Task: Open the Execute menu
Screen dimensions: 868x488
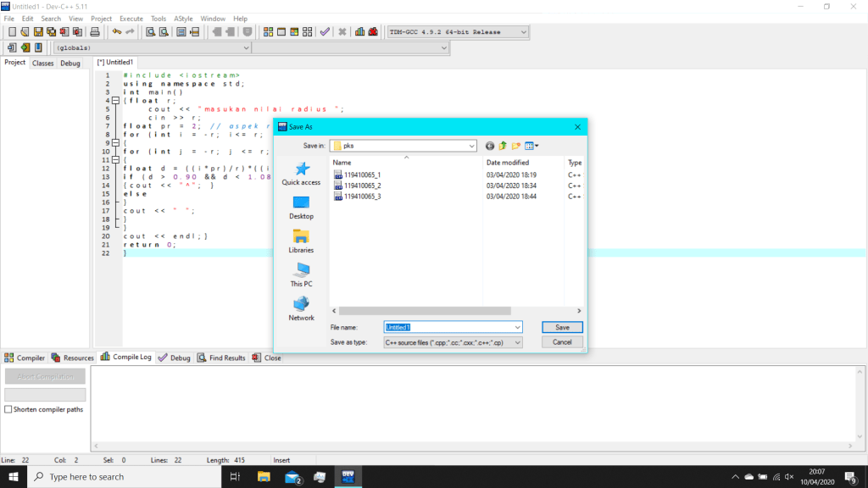Action: click(x=131, y=19)
